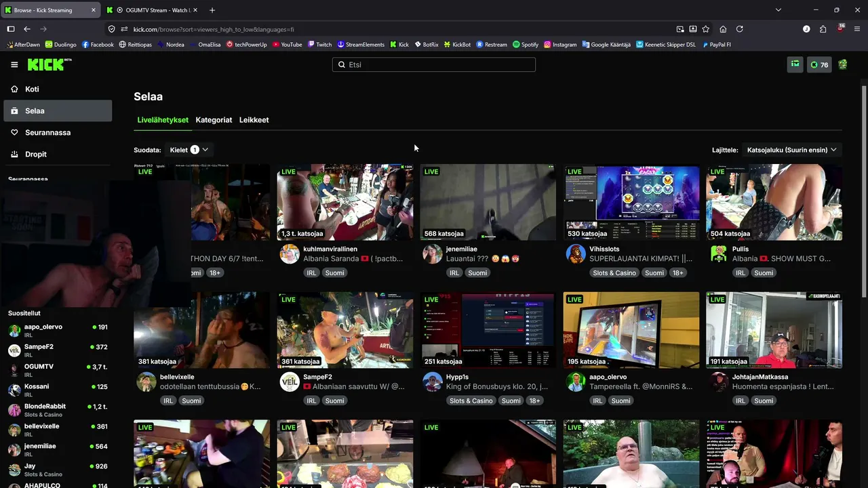Click jenemiliae avatar in recommended list
This screenshot has height=488, width=868.
(x=14, y=449)
